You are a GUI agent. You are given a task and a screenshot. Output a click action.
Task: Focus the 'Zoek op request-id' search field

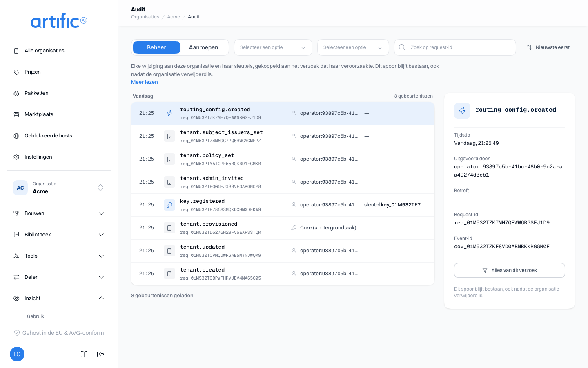[x=455, y=47]
